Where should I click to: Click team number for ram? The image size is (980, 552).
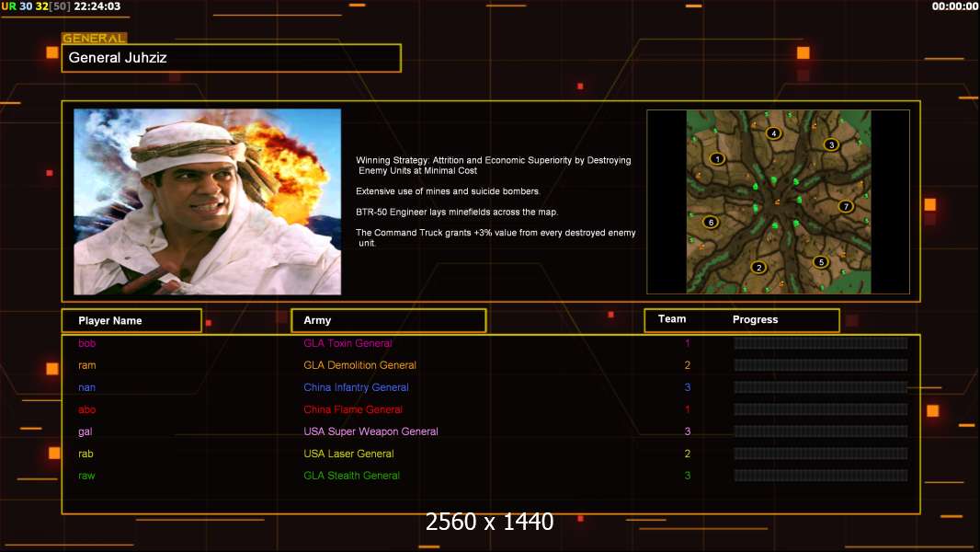(688, 365)
